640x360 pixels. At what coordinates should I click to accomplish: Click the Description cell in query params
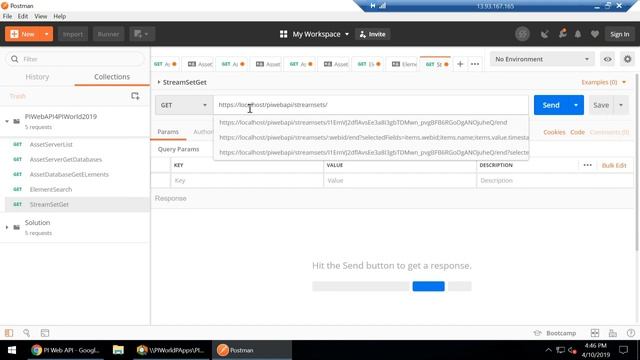coord(555,180)
